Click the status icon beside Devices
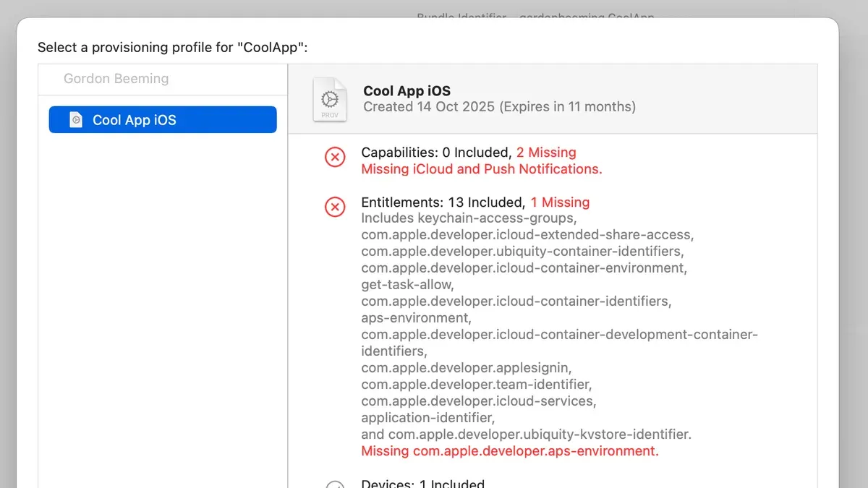The image size is (868, 488). click(335, 484)
